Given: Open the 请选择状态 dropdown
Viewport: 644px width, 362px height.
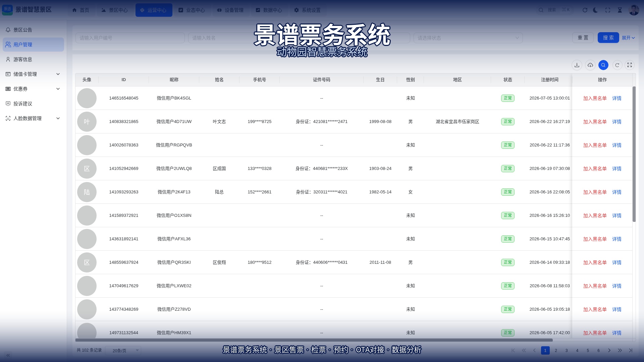Looking at the screenshot, I should click(x=468, y=38).
